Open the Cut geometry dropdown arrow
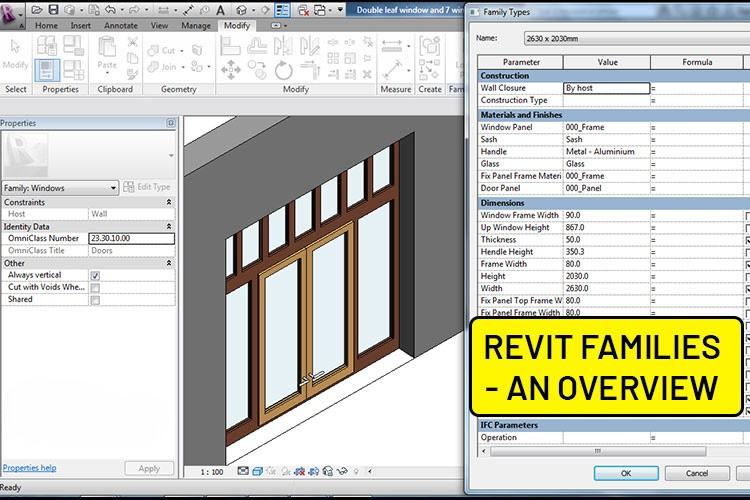The image size is (750, 500). pyautogui.click(x=182, y=51)
